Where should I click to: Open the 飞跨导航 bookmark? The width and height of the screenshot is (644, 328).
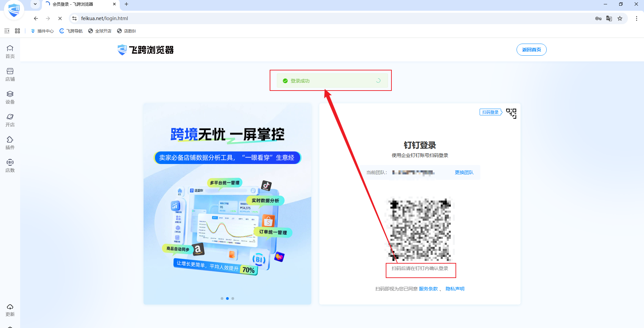pos(71,31)
